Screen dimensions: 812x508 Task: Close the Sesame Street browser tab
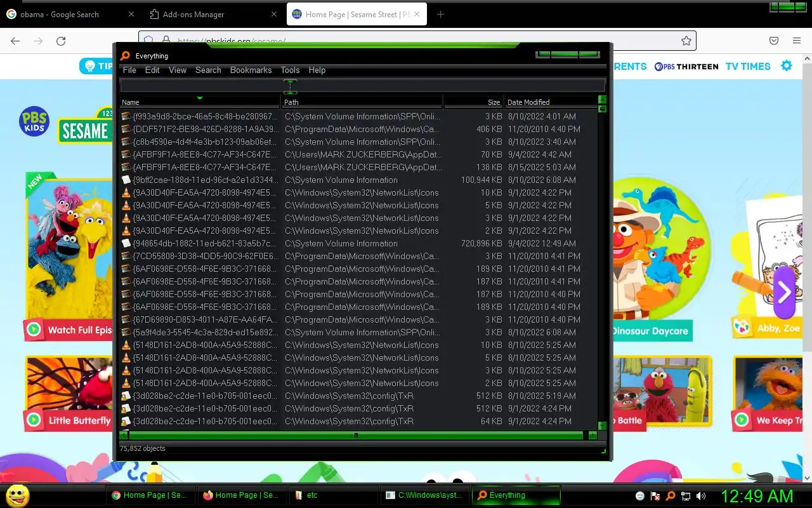coord(417,14)
